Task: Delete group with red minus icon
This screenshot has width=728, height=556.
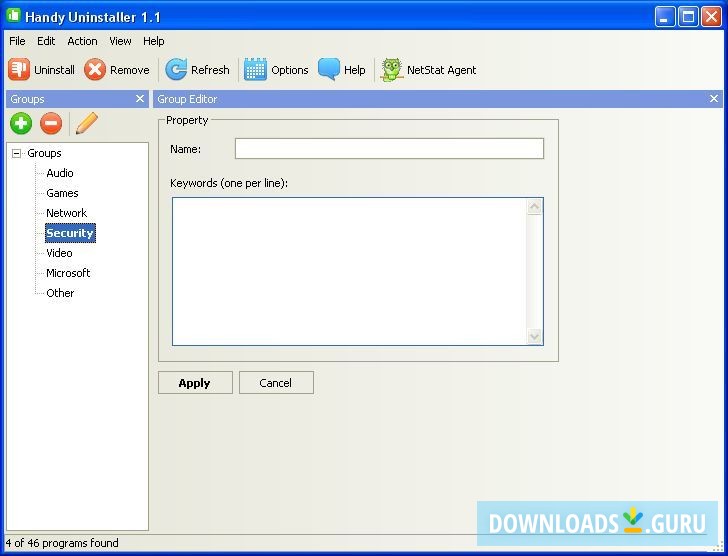Action: (51, 123)
